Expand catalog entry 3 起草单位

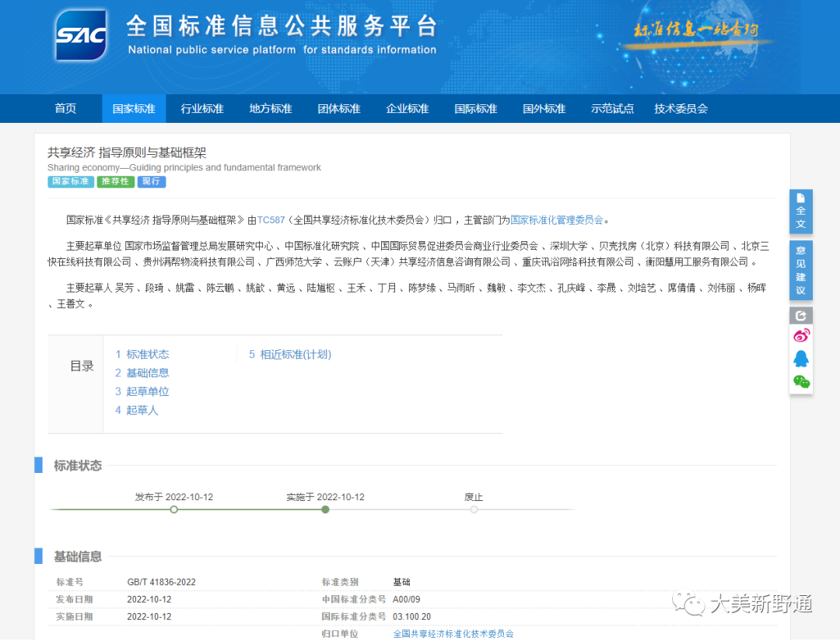tap(148, 391)
